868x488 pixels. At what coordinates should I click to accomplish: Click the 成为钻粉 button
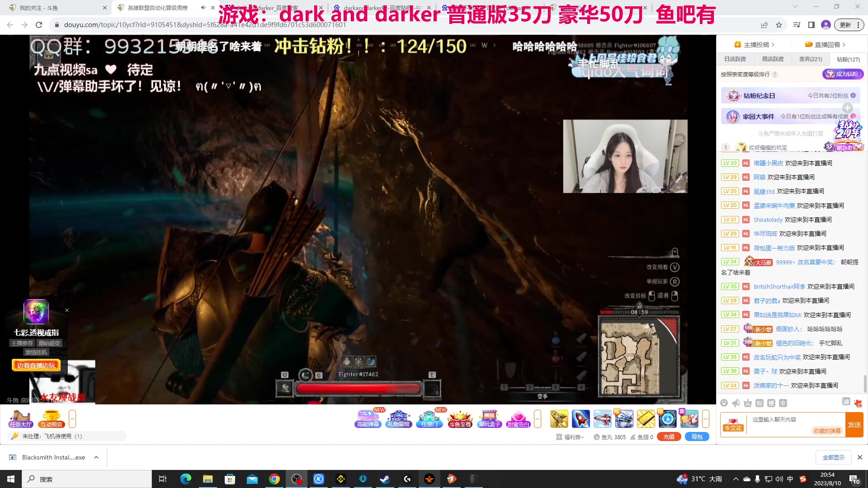(843, 74)
